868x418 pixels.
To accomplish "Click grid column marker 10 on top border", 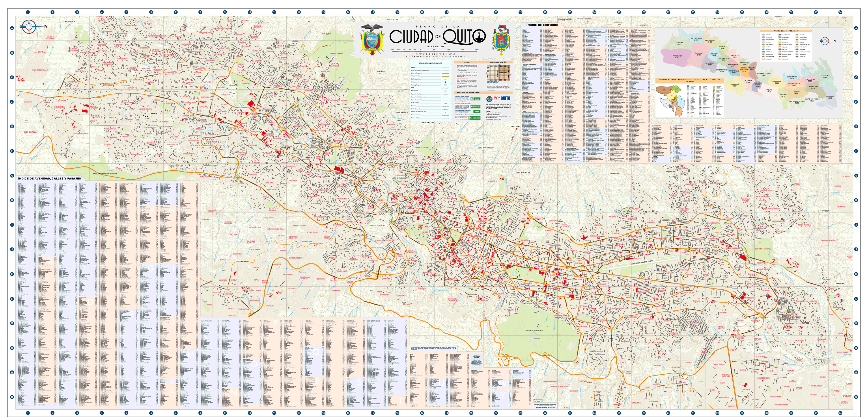I will click(x=250, y=12).
